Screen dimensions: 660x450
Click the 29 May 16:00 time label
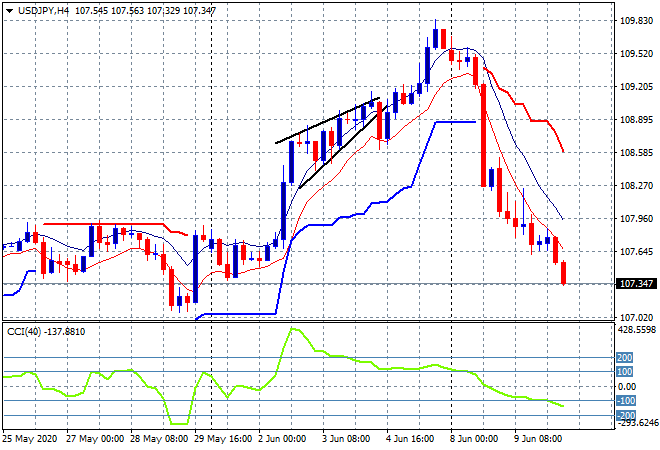point(223,439)
